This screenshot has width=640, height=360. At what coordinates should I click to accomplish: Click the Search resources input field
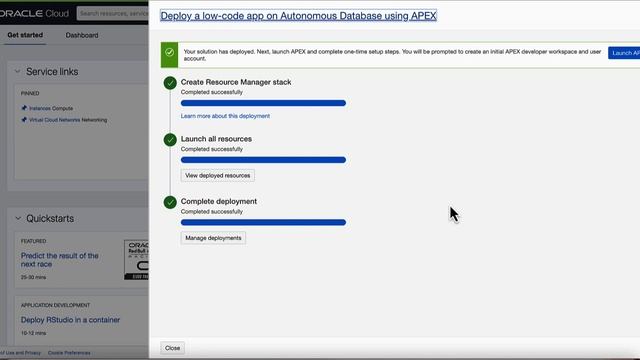(x=113, y=13)
